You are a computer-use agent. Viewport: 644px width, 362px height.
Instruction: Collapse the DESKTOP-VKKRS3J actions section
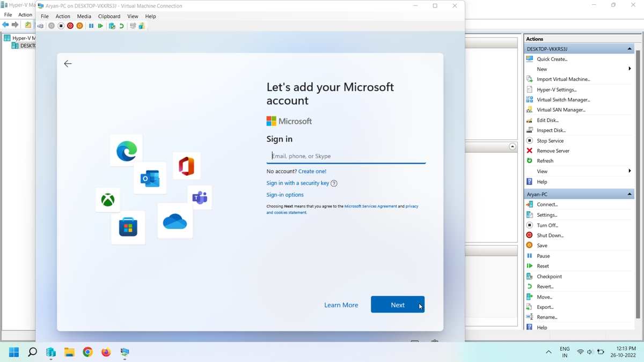630,49
